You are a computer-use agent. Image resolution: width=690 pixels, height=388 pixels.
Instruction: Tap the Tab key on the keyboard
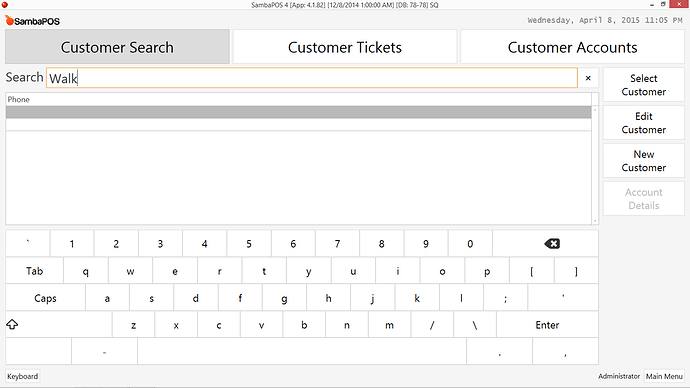[x=34, y=271]
